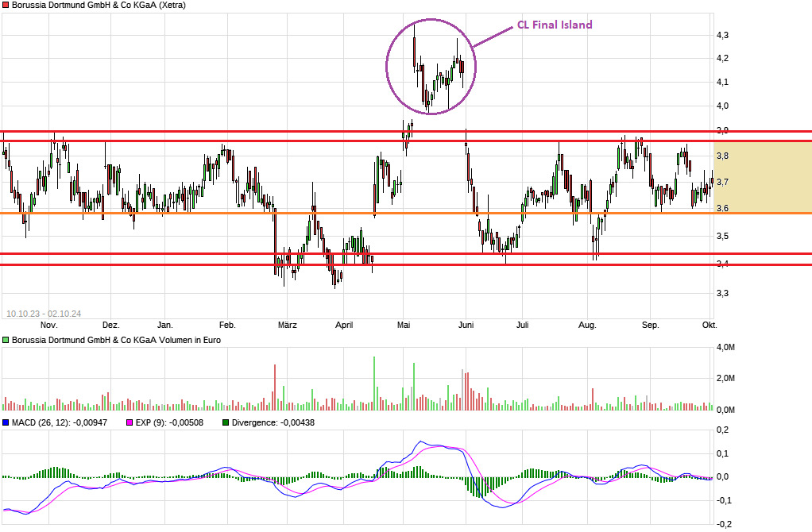
Task: Click the Volumen in Euro legend label
Action: click(116, 340)
